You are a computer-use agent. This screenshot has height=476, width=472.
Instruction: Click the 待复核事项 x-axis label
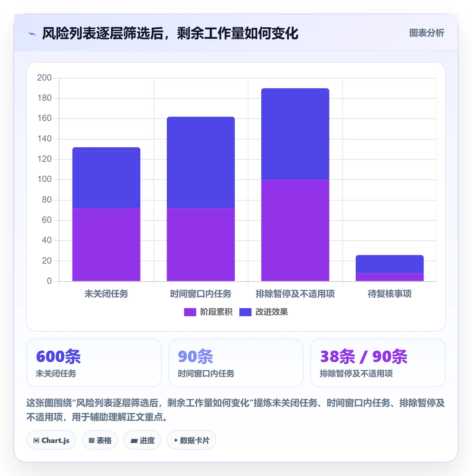tap(389, 294)
